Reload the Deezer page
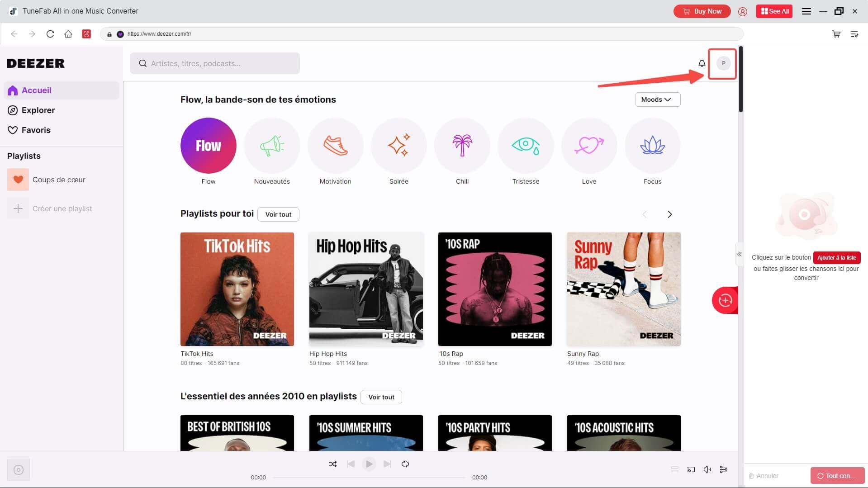 point(50,34)
